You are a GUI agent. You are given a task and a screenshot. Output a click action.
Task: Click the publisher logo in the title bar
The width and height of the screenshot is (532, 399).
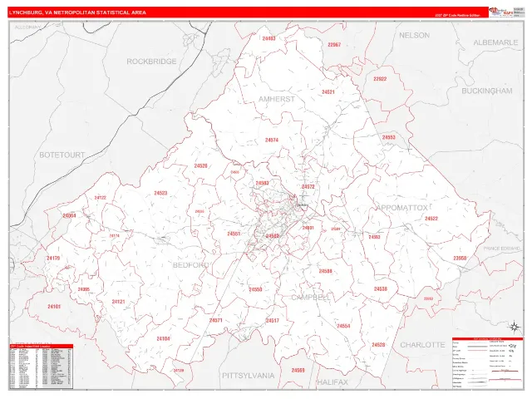[500, 12]
